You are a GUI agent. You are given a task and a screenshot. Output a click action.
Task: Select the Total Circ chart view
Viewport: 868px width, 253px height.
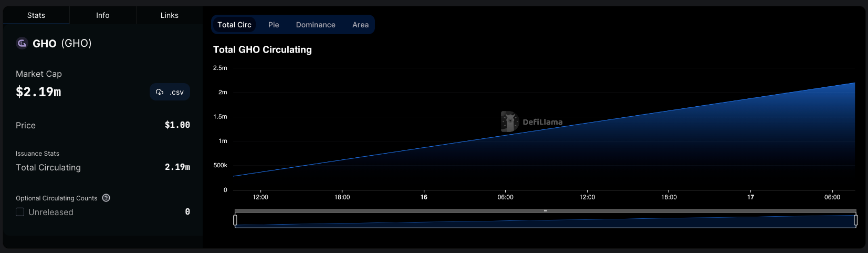234,25
